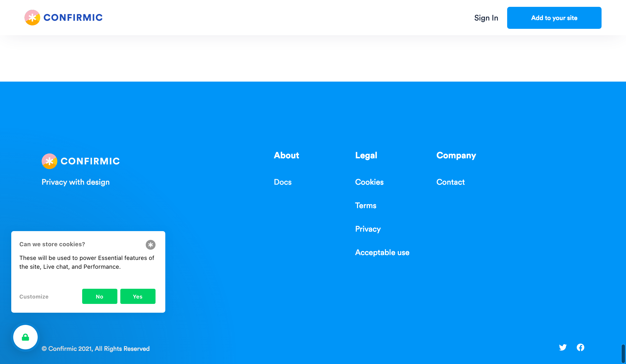
Task: Go to the Terms page
Action: point(365,205)
